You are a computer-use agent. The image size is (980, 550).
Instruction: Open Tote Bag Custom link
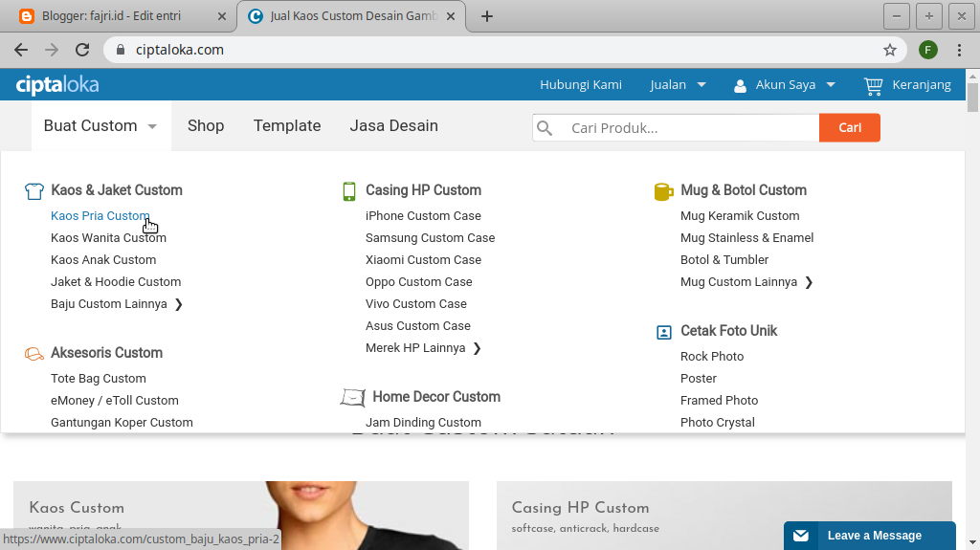point(99,378)
